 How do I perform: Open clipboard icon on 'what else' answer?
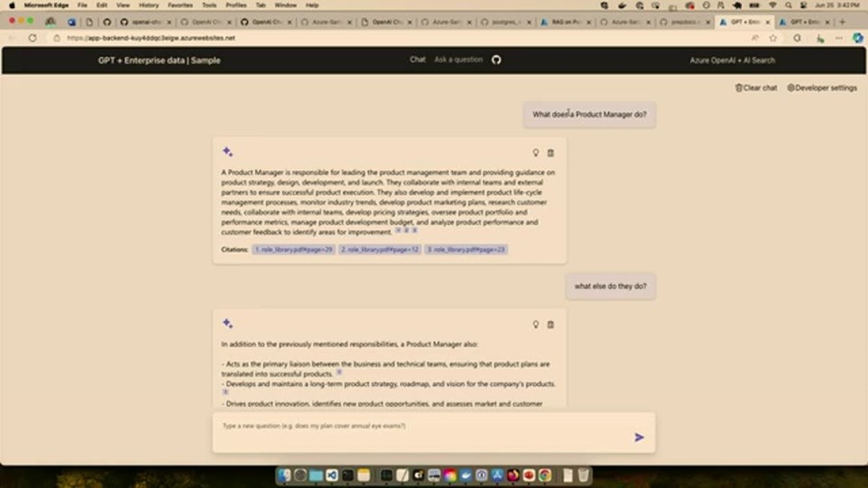click(550, 325)
